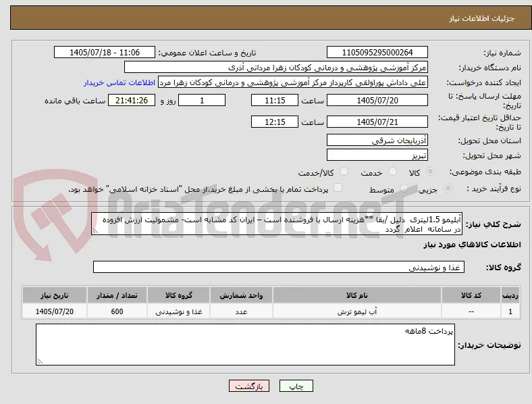Select the جزیی purchase type radio
The image size is (532, 404).
[448, 188]
